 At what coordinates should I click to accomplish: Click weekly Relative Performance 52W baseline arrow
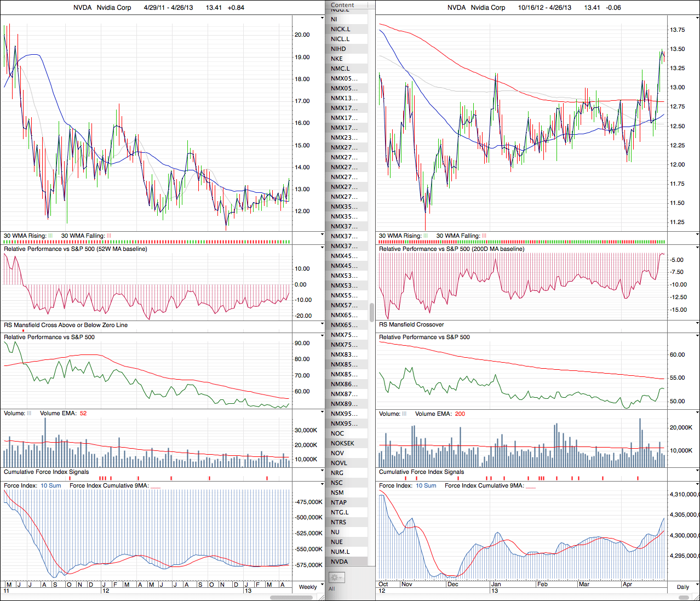[x=322, y=248]
